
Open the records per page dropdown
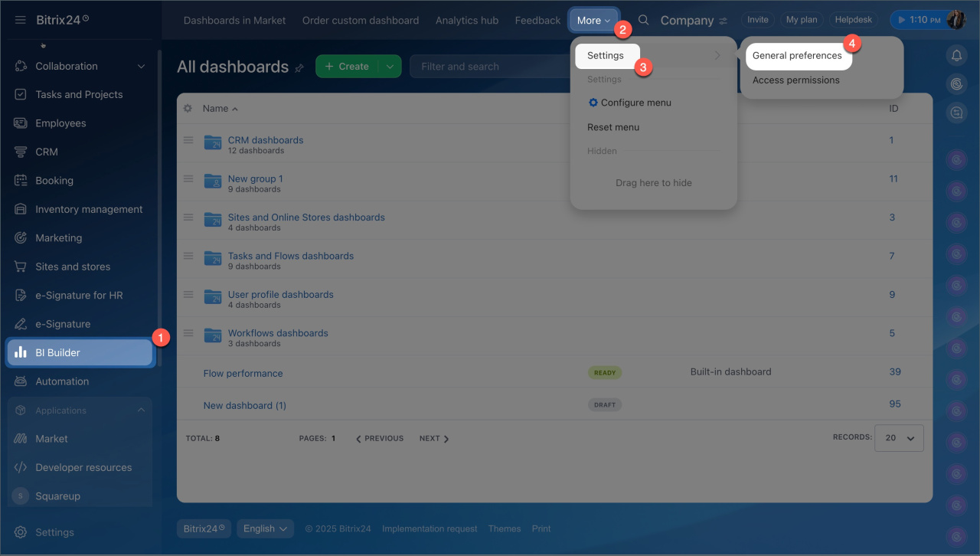point(899,438)
